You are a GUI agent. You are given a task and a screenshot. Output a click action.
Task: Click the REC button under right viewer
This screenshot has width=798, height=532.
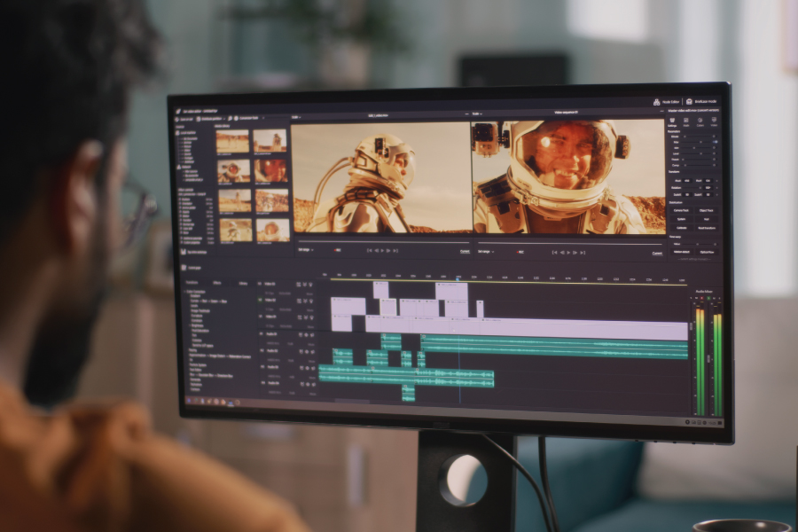coord(520,252)
